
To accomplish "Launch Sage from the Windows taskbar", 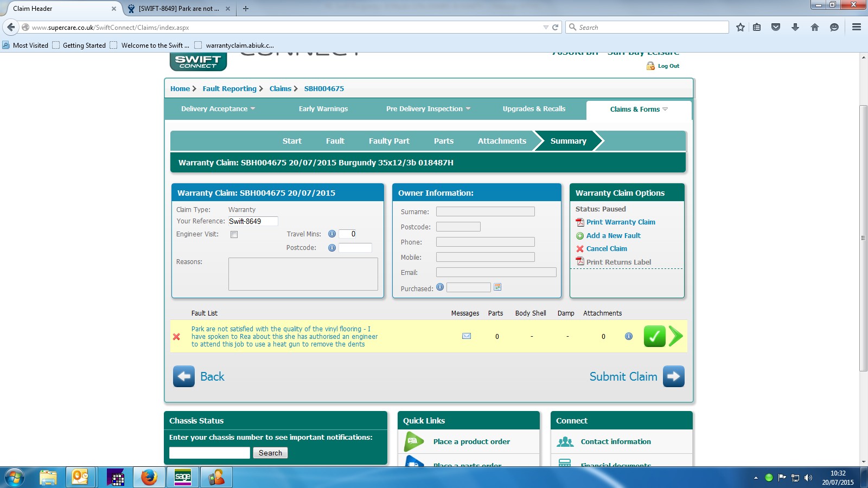I will (x=183, y=477).
